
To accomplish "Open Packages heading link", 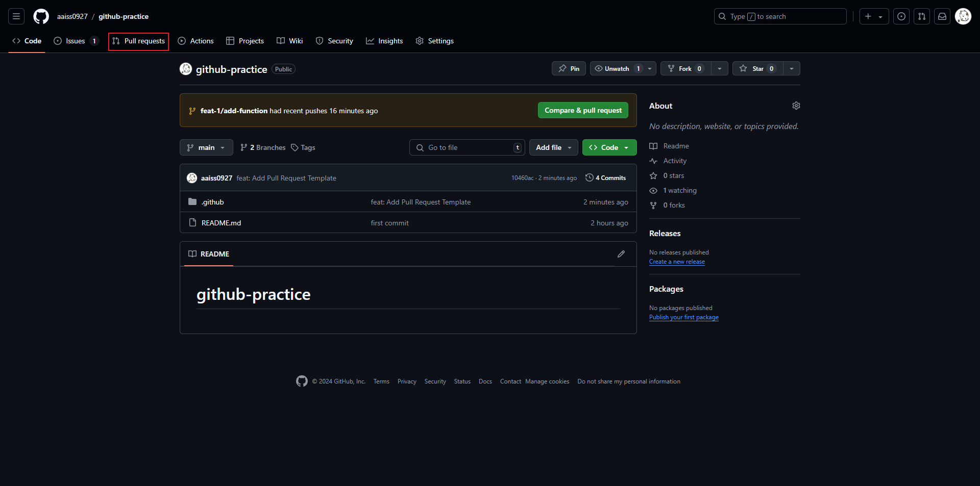I will (x=666, y=289).
